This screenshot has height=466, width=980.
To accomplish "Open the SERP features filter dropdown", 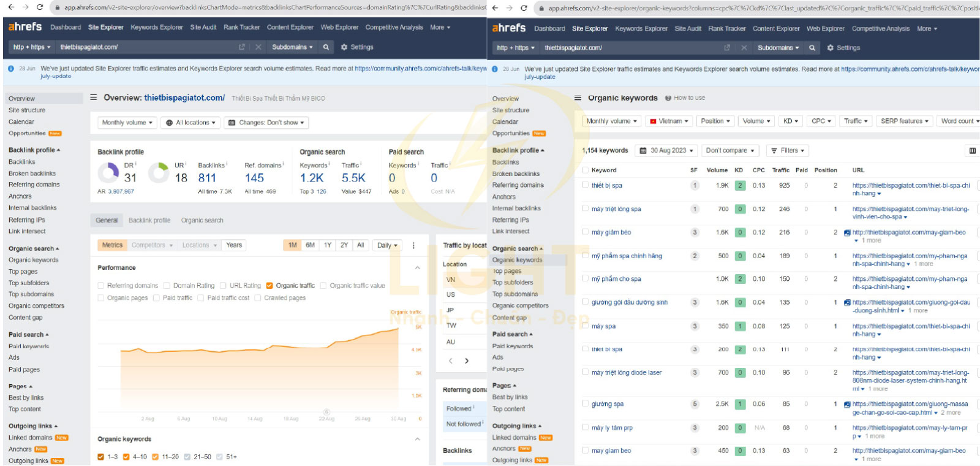I will 905,121.
